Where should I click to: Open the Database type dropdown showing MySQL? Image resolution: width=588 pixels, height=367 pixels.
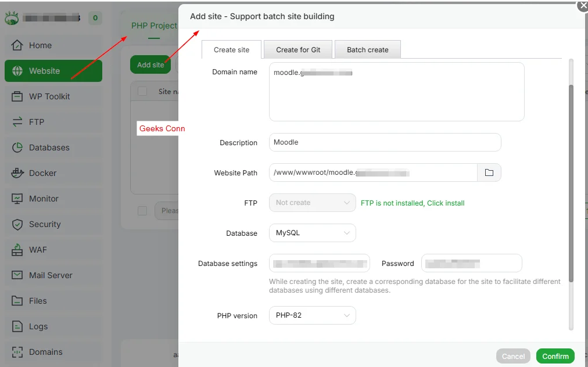coord(312,233)
